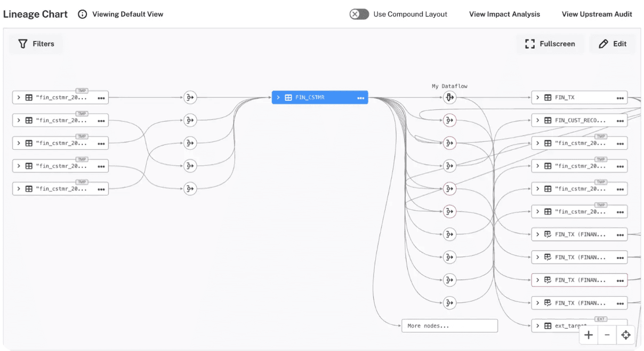The width and height of the screenshot is (644, 351).
Task: Open View Upstream Audit
Action: tap(597, 14)
